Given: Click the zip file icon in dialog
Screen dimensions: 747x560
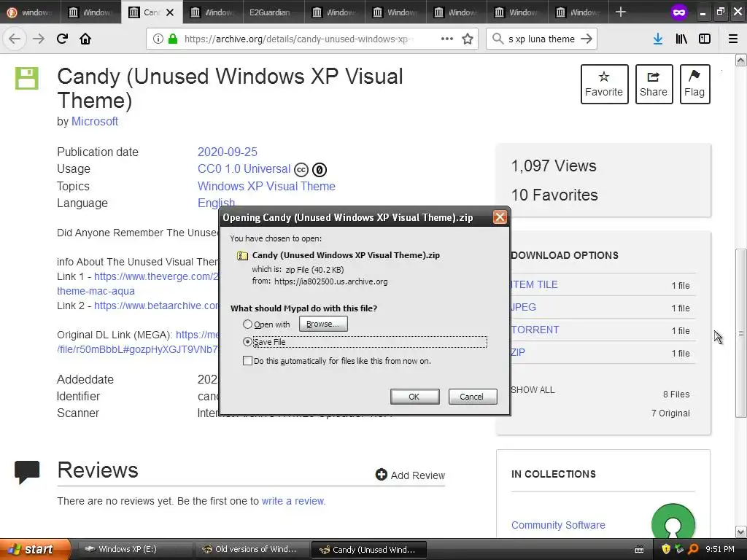Looking at the screenshot, I should pos(242,256).
